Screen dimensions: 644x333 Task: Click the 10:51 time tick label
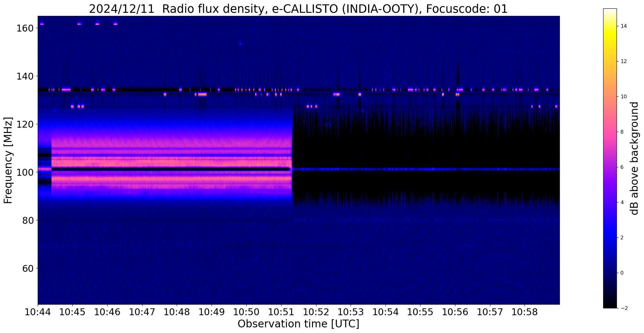coord(281,312)
